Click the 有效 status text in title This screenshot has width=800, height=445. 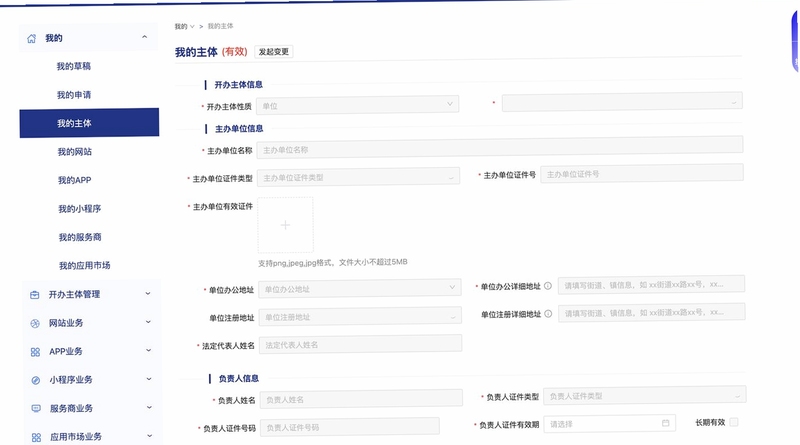[x=235, y=52]
